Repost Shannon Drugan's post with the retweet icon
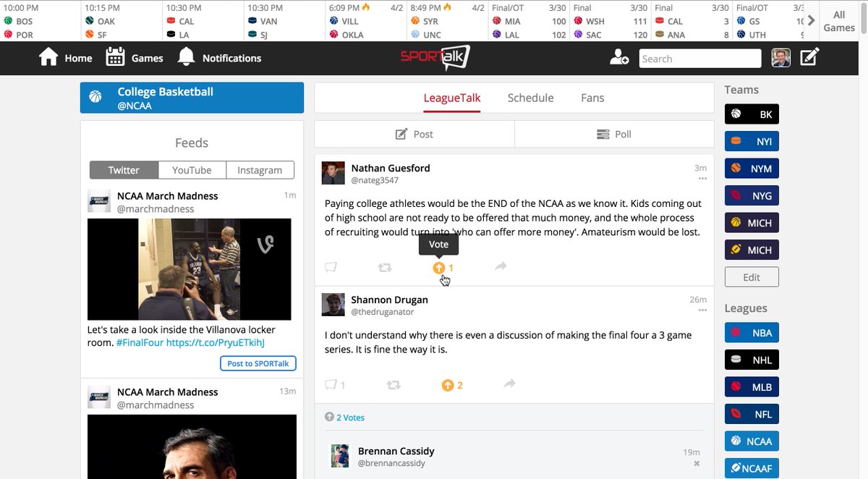The height and width of the screenshot is (479, 868). coord(393,384)
